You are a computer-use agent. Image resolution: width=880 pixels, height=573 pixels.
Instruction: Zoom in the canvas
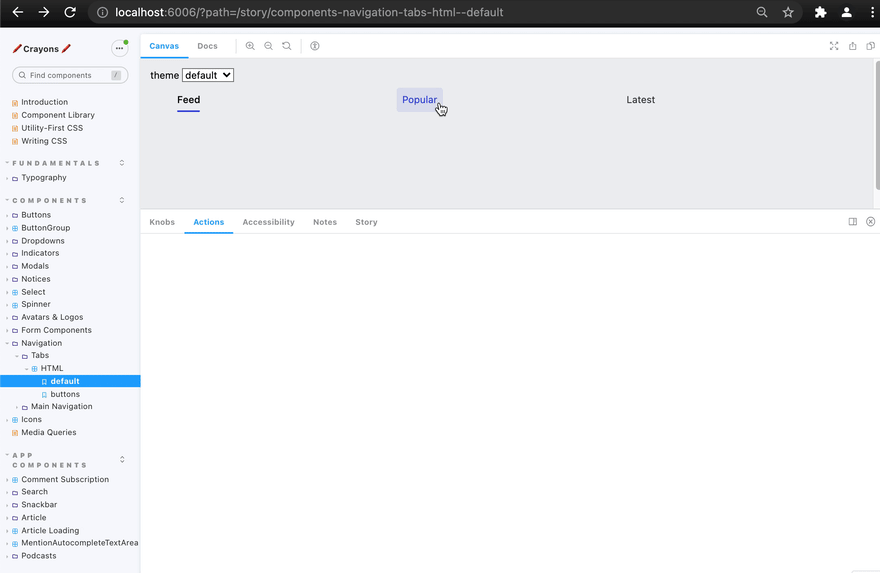250,46
